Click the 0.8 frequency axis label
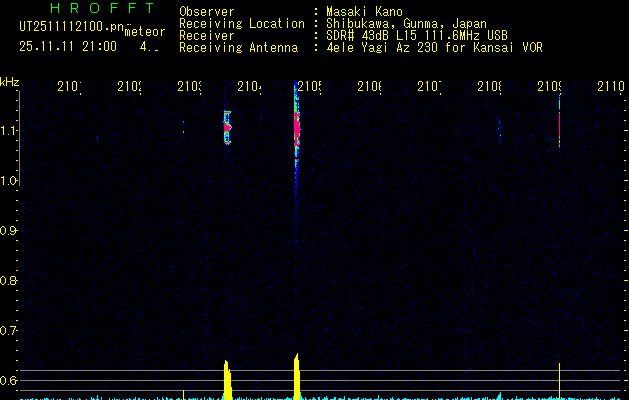Image resolution: width=629 pixels, height=400 pixels. 8,280
